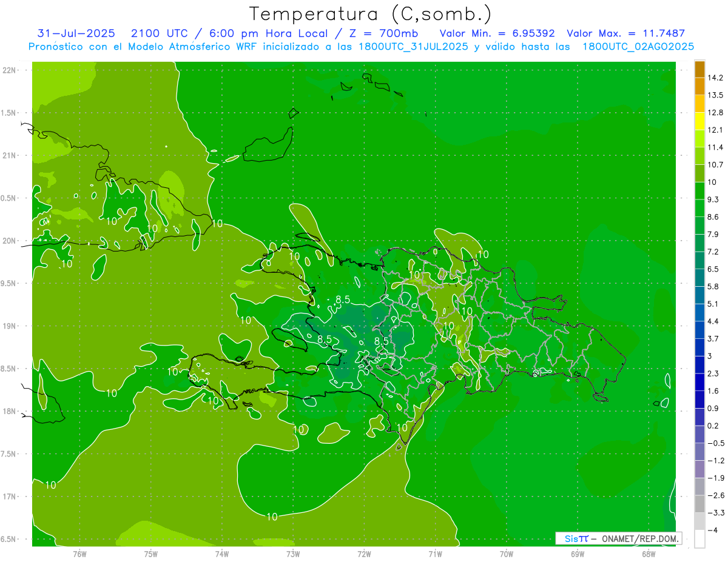Click the 22N latitude axis label
Image resolution: width=728 pixels, height=562 pixels.
pos(10,70)
